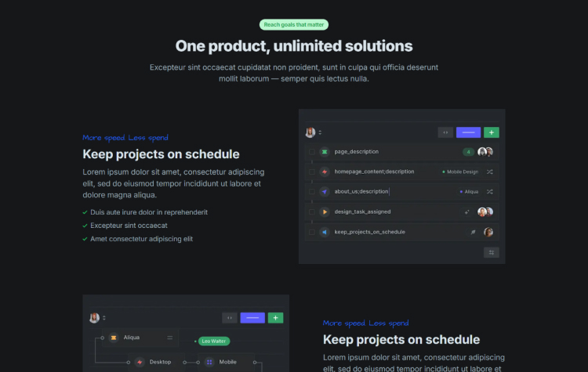The image size is (588, 372).
Task: Select the Aliqua tag on about_us row
Action: point(469,192)
